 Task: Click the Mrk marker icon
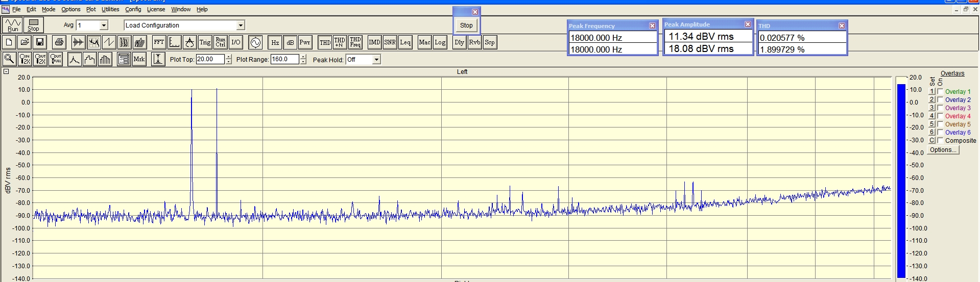point(139,59)
